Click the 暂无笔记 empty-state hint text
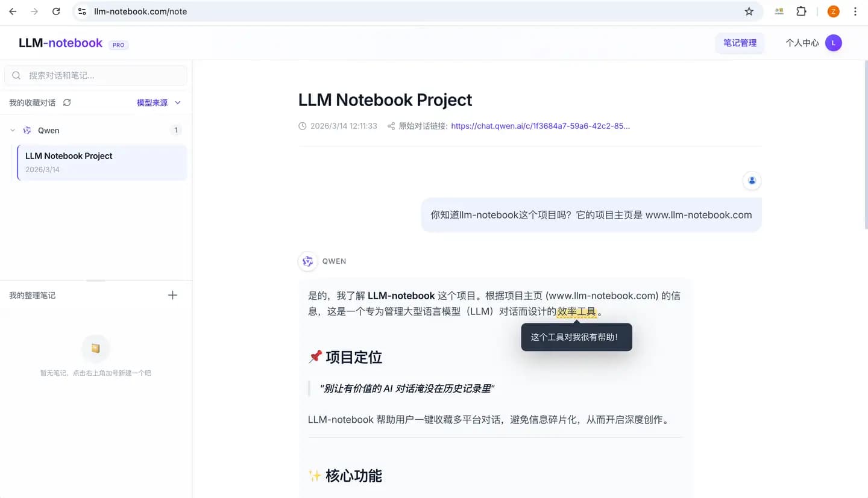Screen dimensions: 868x498 click(96, 373)
